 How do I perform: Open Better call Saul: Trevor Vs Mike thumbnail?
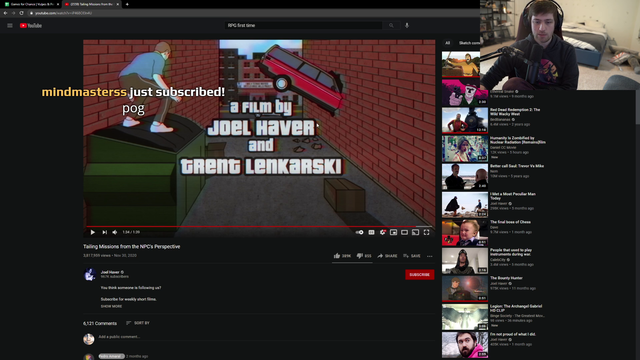click(x=465, y=177)
